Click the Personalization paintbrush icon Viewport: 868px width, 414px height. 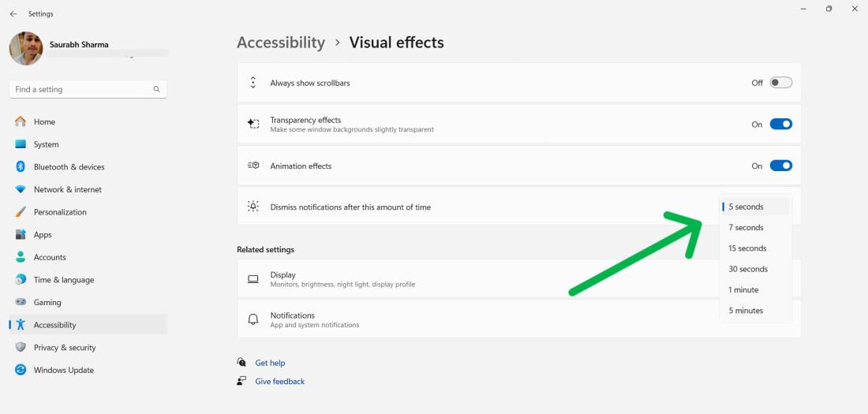point(21,212)
